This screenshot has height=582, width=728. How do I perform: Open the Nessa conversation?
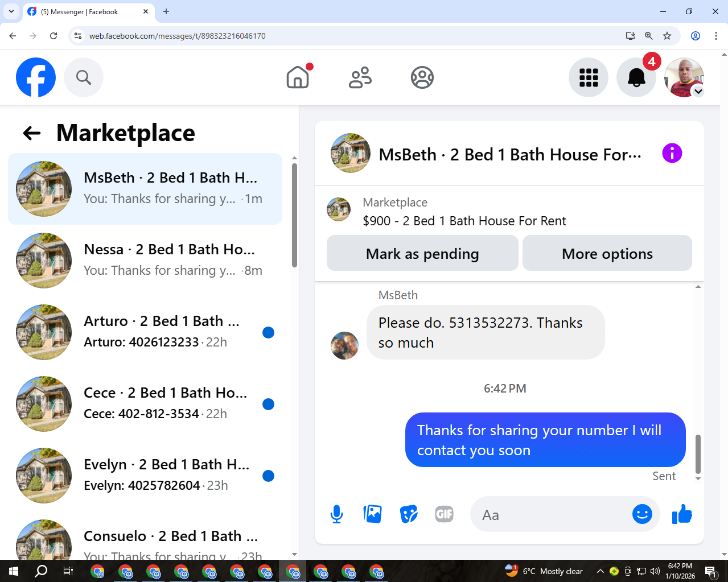click(145, 261)
